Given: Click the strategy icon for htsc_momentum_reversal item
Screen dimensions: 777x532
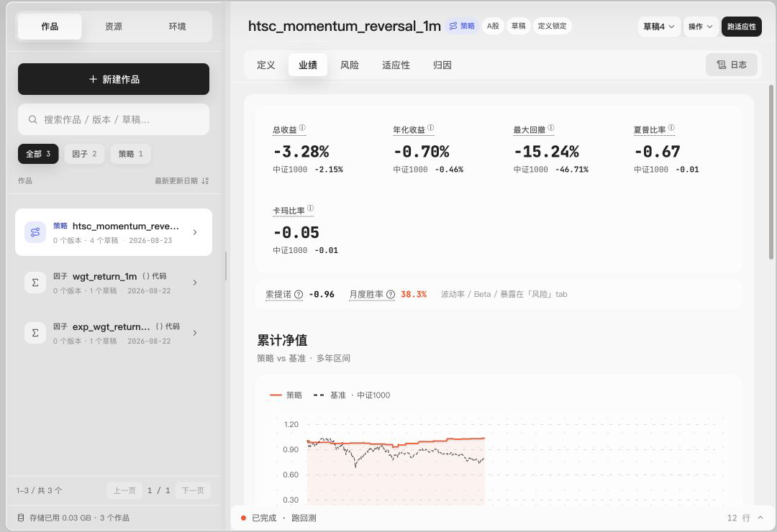Looking at the screenshot, I should 35,232.
